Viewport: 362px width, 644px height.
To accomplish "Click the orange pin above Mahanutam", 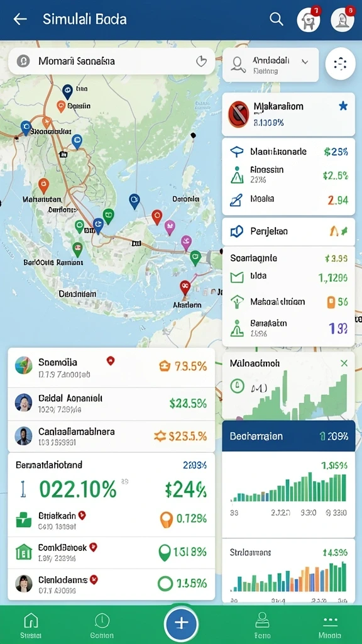I will coord(43,186).
